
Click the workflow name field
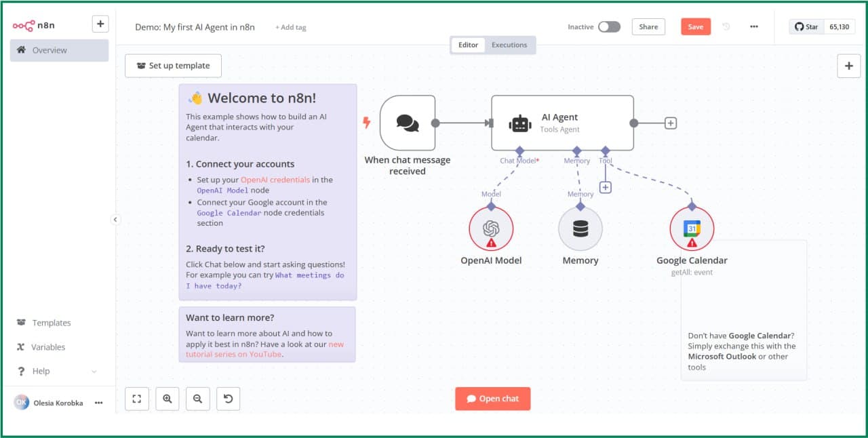coord(195,27)
